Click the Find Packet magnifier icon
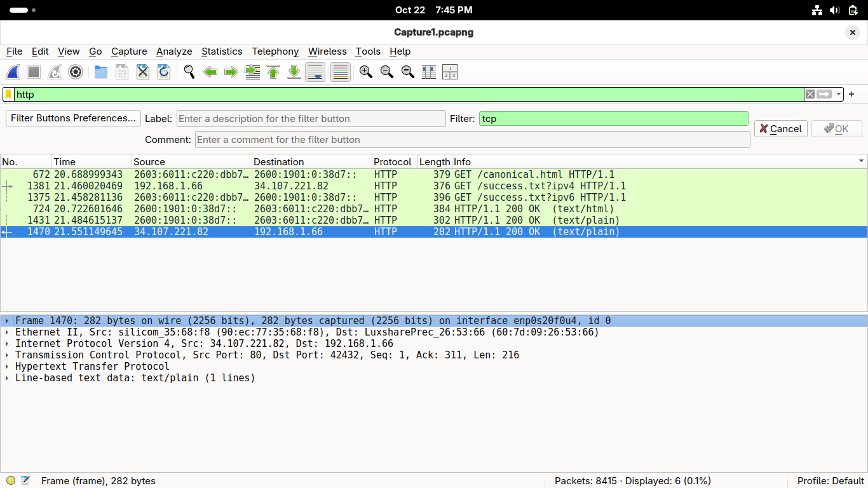Image resolution: width=868 pixels, height=488 pixels. (x=189, y=72)
